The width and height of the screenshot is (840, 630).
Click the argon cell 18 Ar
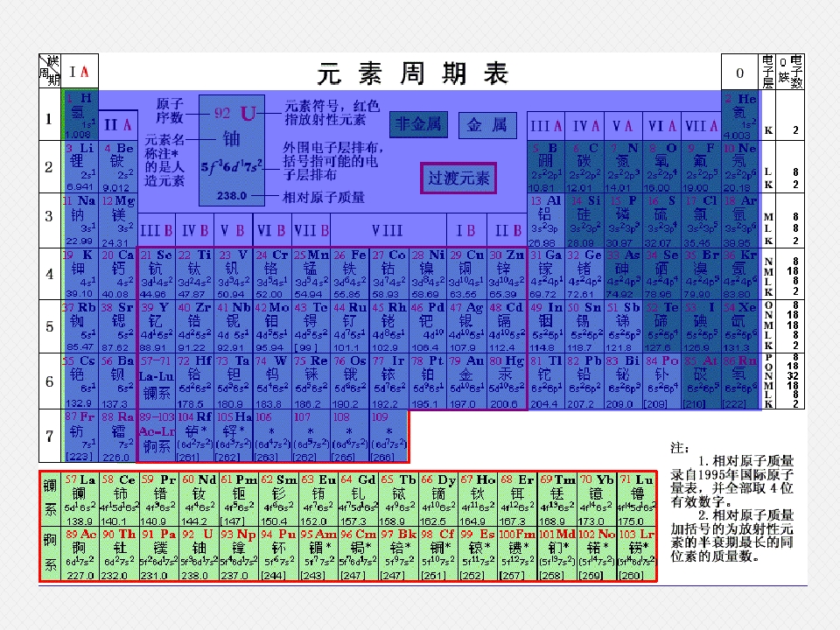[x=740, y=220]
